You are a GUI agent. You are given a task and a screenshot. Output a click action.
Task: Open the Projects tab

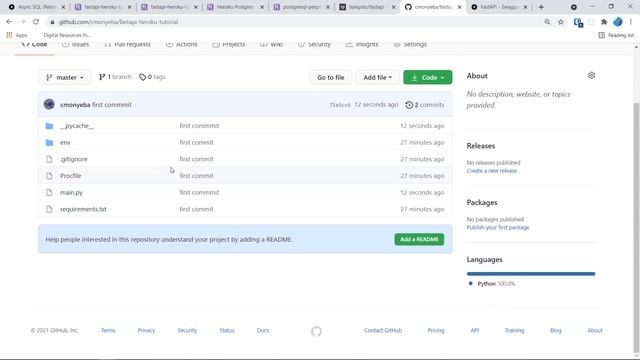point(229,44)
